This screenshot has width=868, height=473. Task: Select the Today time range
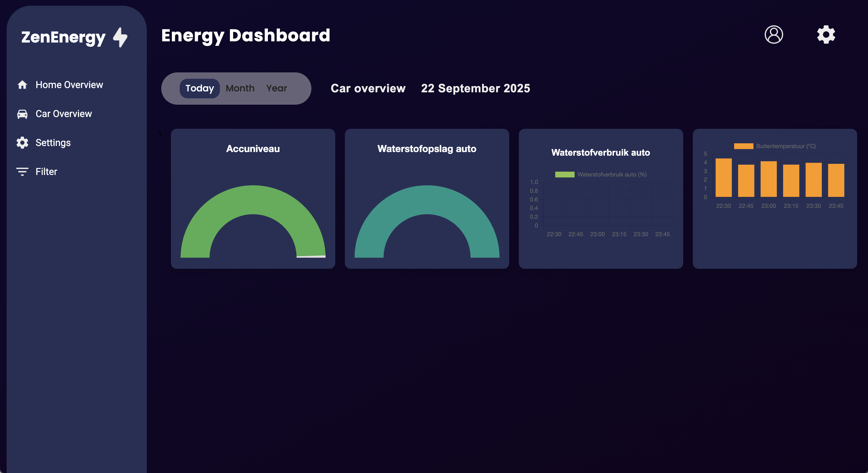(x=199, y=88)
